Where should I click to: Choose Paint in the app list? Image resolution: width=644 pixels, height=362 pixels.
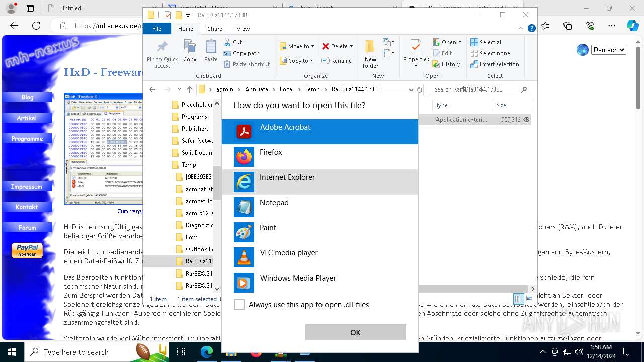click(320, 232)
